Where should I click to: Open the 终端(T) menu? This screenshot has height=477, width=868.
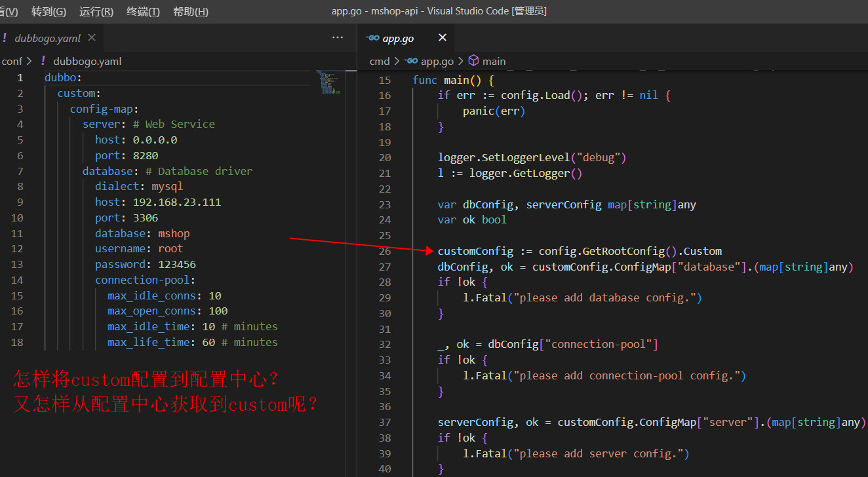pyautogui.click(x=143, y=11)
